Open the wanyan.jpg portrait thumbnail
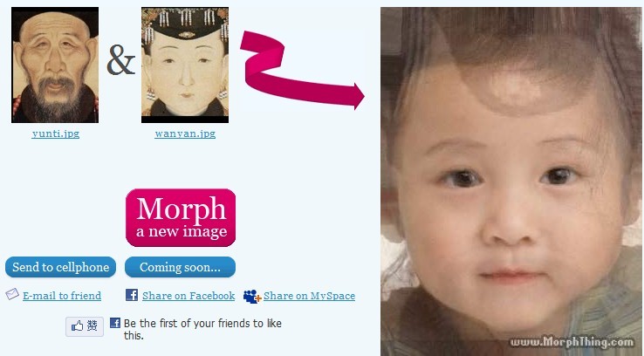The width and height of the screenshot is (644, 356). pos(185,65)
